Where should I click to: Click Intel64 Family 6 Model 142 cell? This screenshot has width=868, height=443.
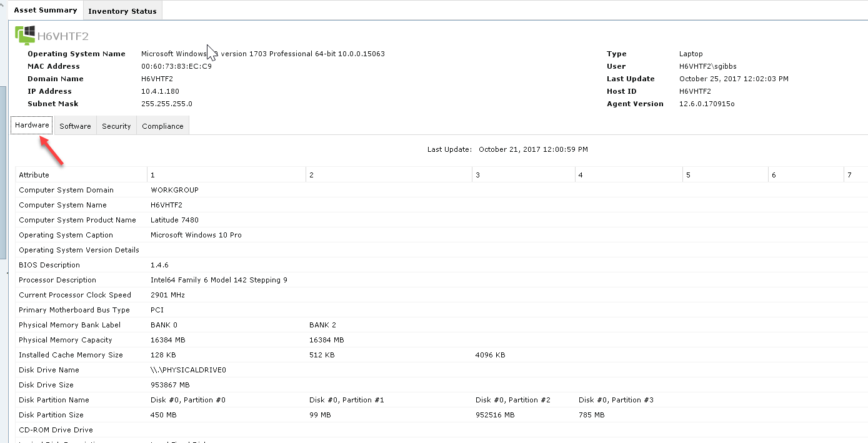(x=219, y=280)
